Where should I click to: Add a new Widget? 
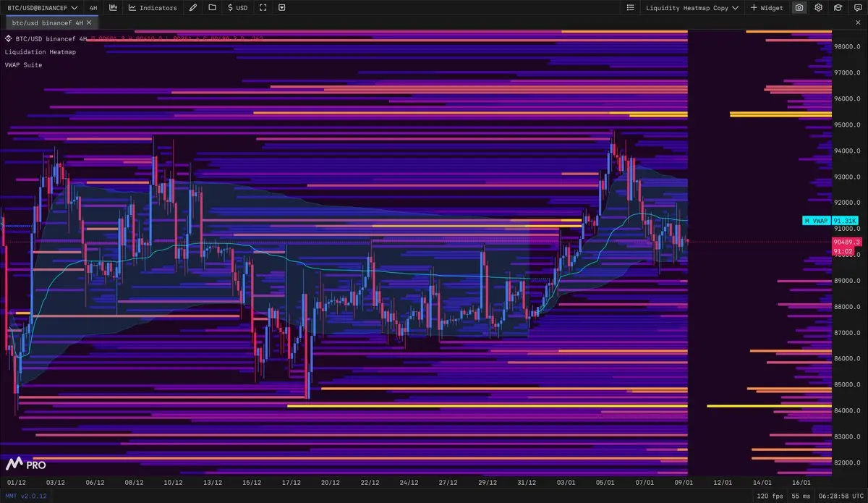[767, 7]
